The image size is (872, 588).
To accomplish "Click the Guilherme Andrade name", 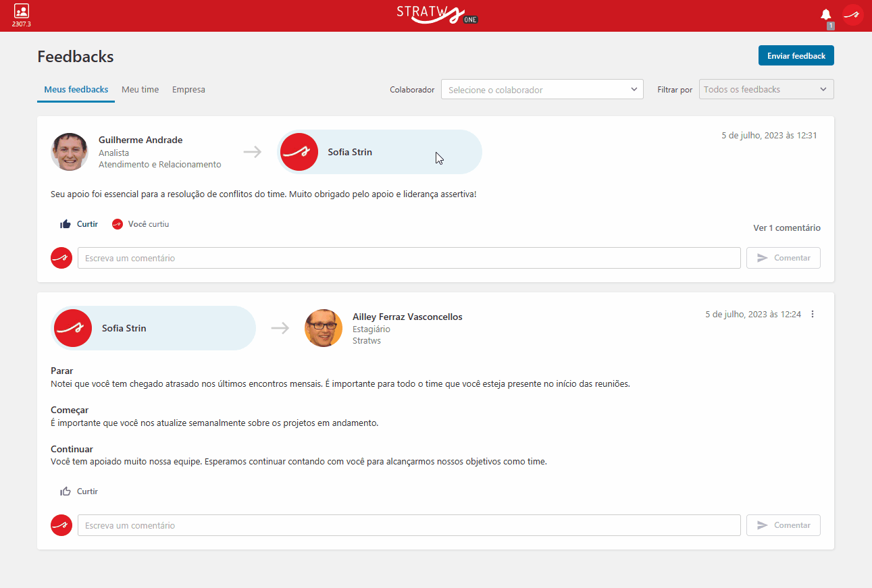I will pyautogui.click(x=140, y=140).
